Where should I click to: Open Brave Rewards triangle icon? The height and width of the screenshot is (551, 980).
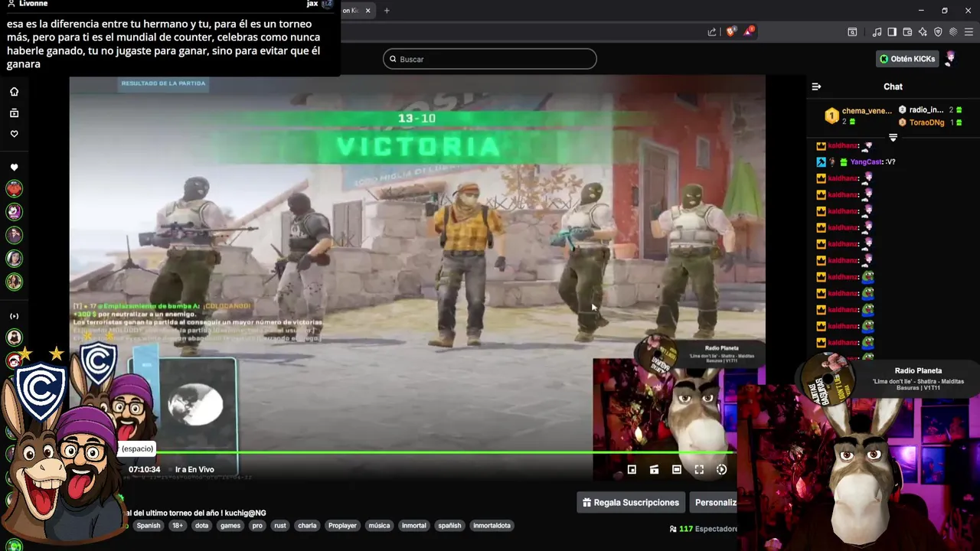[750, 32]
